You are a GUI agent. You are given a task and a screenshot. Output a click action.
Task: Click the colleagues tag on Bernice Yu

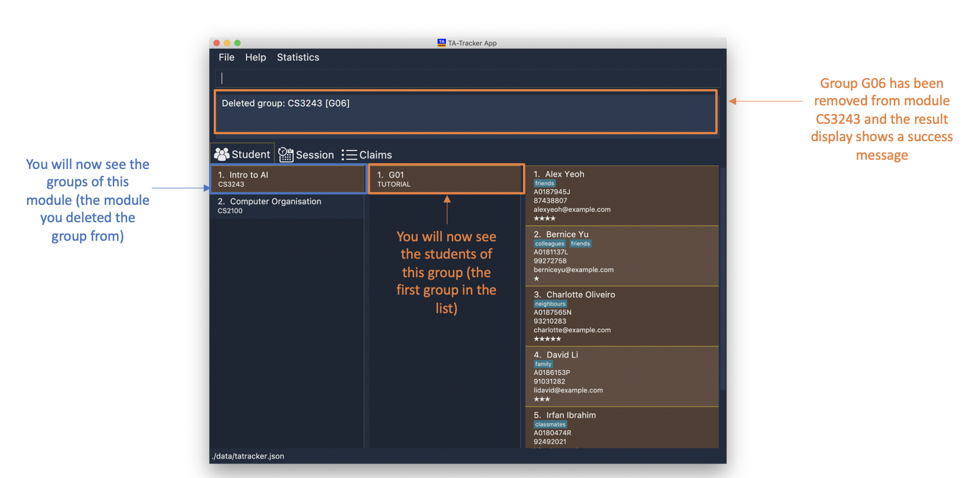click(550, 244)
